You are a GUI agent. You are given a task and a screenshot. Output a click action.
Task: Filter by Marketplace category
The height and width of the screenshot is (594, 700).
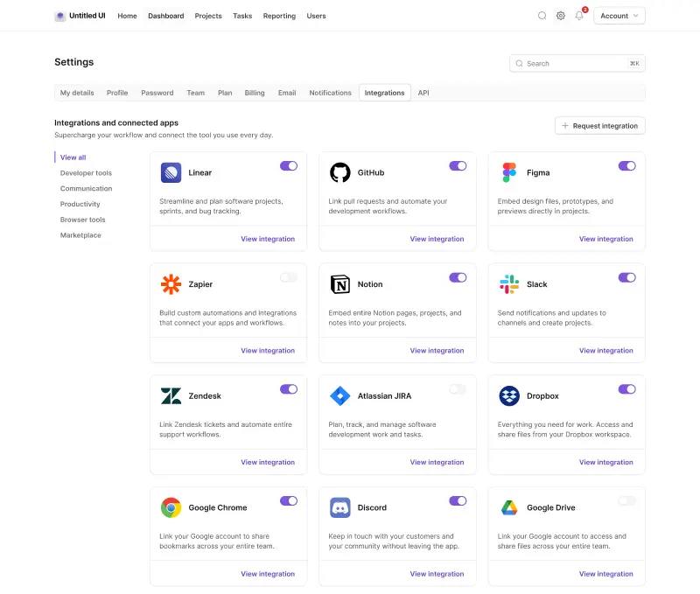(x=80, y=235)
